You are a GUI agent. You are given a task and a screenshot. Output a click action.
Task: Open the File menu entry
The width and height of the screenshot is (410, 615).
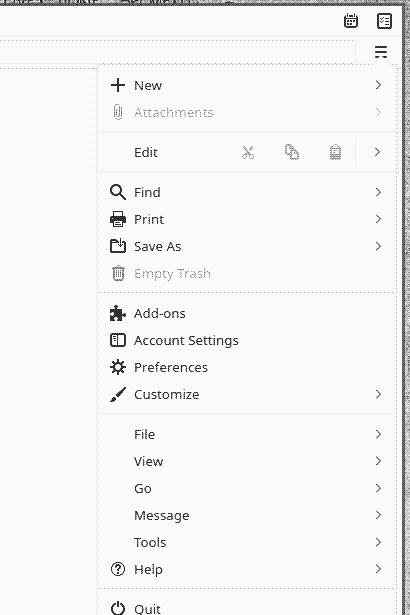(x=247, y=434)
